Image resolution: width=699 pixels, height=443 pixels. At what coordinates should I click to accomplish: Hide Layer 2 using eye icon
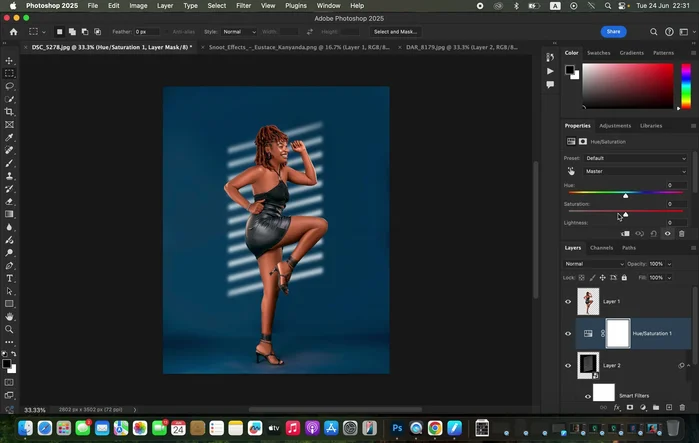[568, 366]
